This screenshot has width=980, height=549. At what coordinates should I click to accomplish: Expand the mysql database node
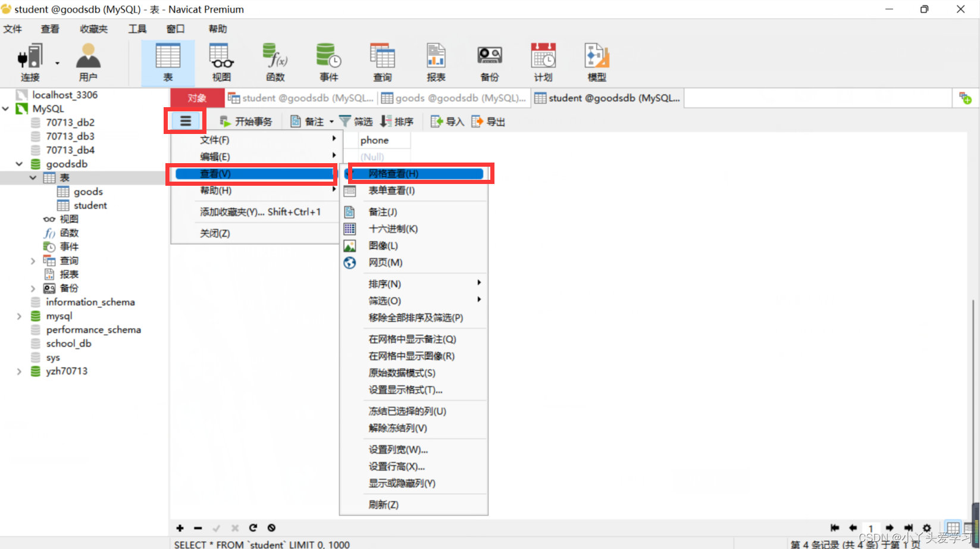click(20, 316)
